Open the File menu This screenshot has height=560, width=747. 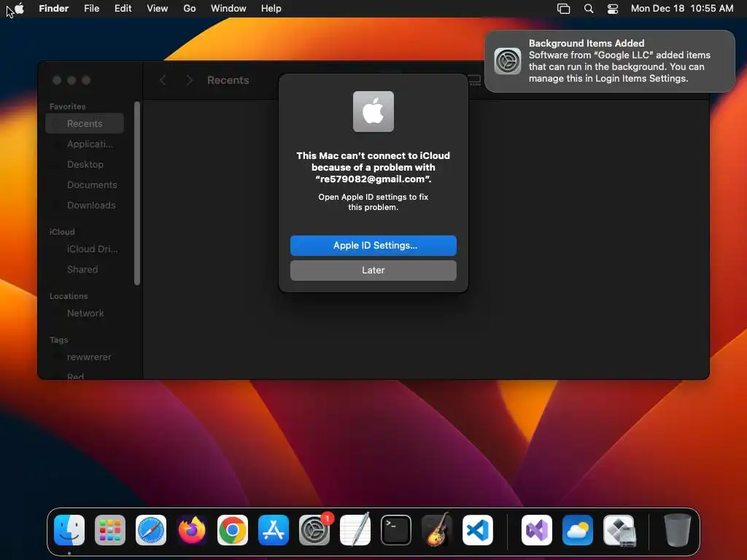(x=91, y=9)
